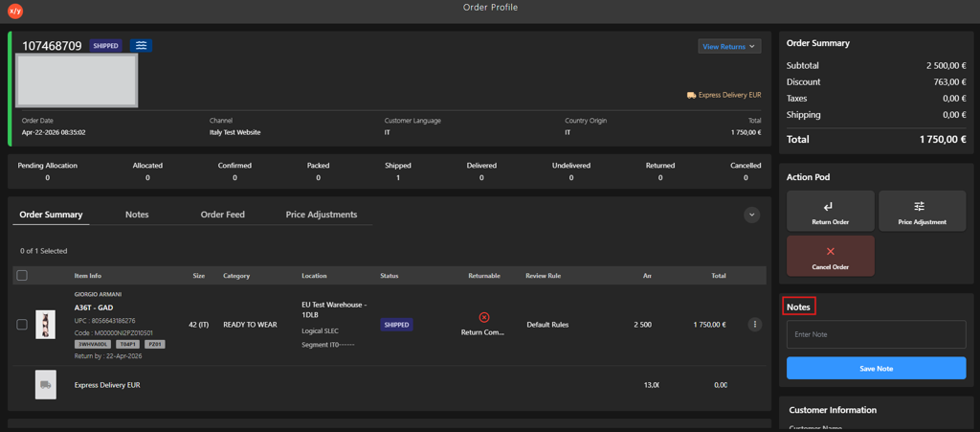Open the View Returns dropdown
This screenshot has height=432, width=980.
(x=729, y=46)
